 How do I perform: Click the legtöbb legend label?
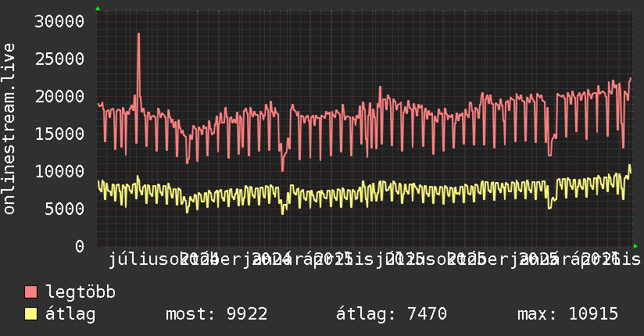(x=80, y=291)
